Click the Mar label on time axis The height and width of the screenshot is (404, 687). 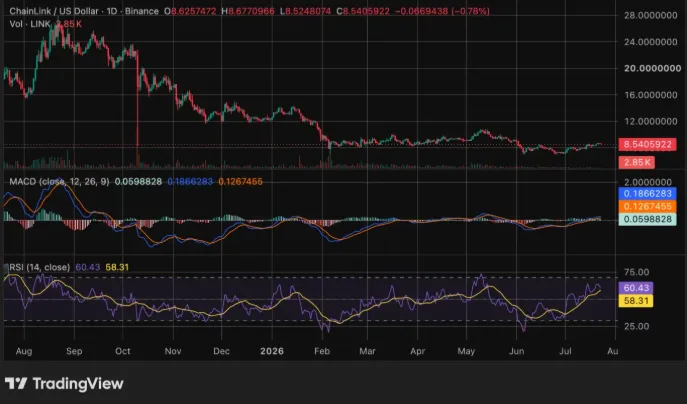coord(367,351)
